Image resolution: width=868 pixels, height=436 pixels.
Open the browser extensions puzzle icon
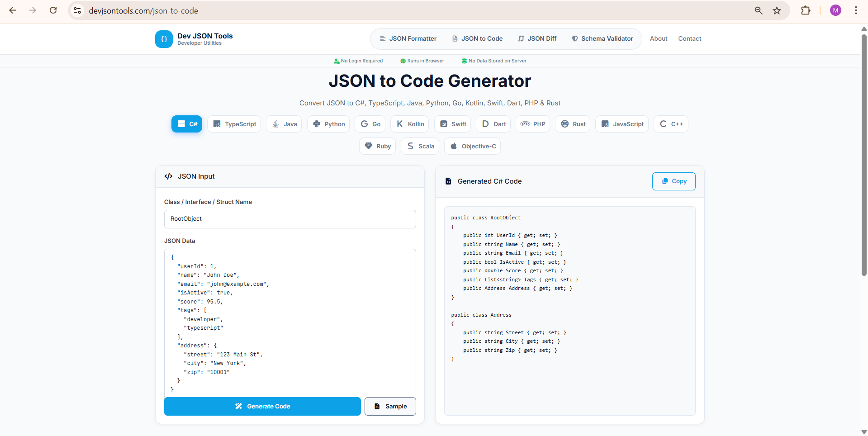click(806, 10)
